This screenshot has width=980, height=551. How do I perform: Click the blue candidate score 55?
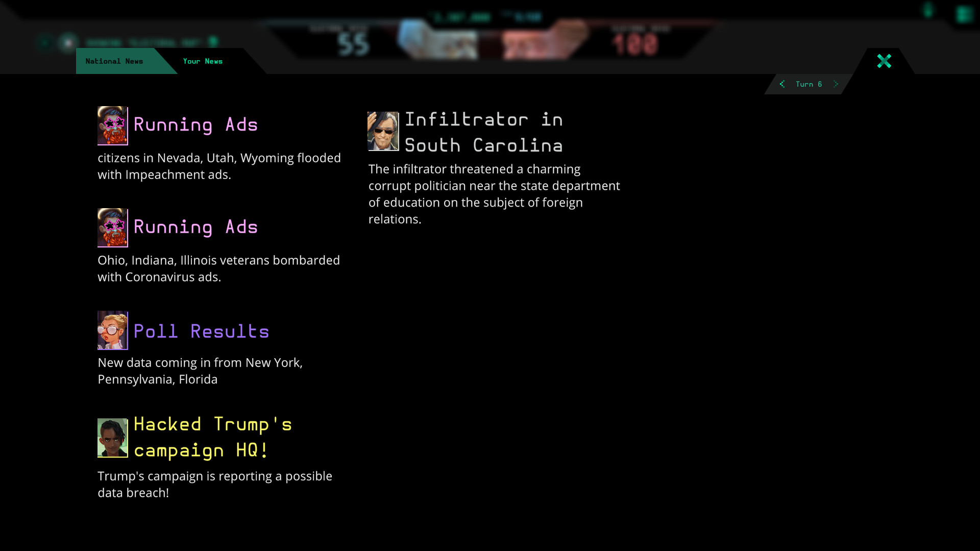pos(353,44)
